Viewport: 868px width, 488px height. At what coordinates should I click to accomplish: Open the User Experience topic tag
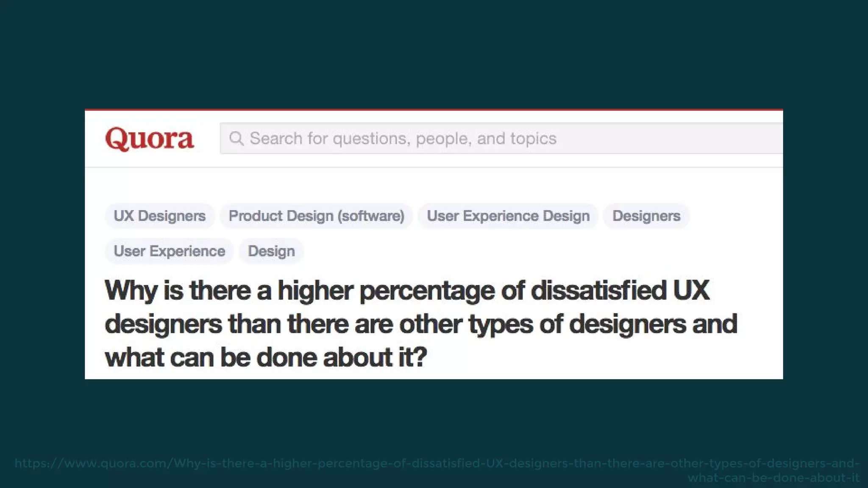pyautogui.click(x=169, y=251)
